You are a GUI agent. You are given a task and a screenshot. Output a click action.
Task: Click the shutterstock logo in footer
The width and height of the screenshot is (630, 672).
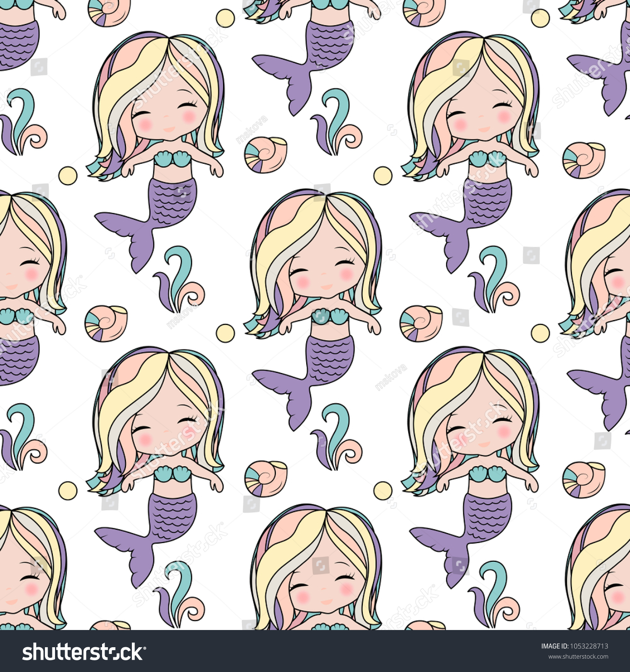(84, 652)
